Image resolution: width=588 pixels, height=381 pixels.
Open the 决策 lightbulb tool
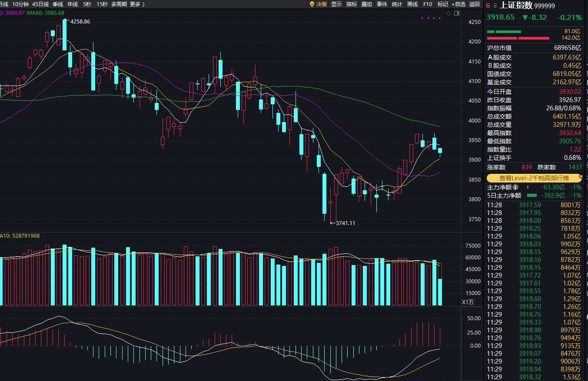318,4
